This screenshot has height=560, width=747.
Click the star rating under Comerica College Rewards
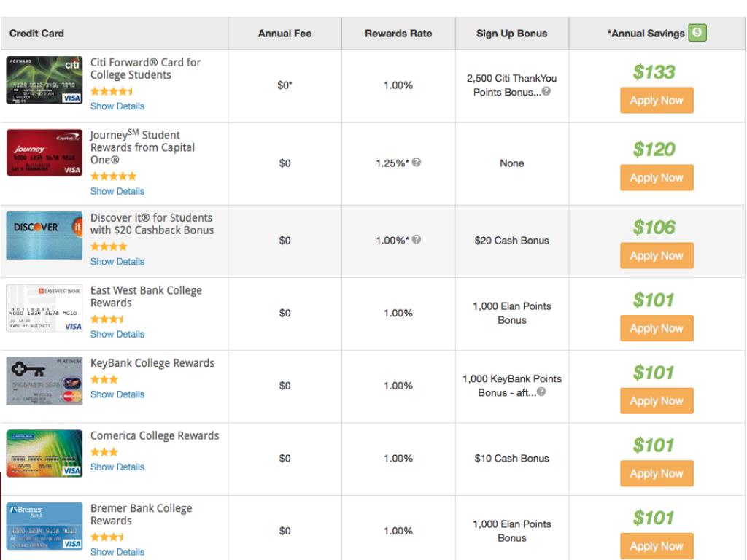click(x=104, y=452)
